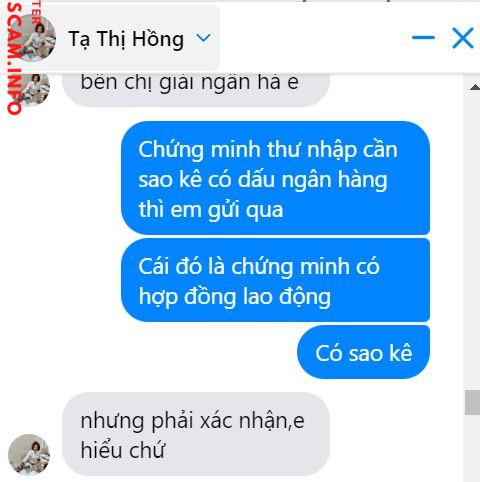Screen dimensions: 480x482
Task: Select the "Có sao kê" message bubble
Action: point(363,352)
